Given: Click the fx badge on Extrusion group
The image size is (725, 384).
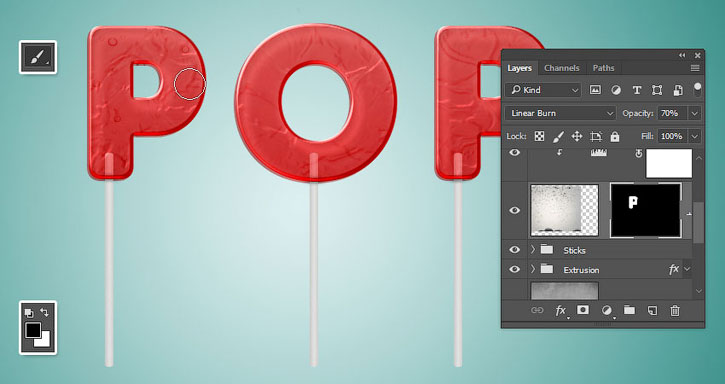Looking at the screenshot, I should click(674, 269).
